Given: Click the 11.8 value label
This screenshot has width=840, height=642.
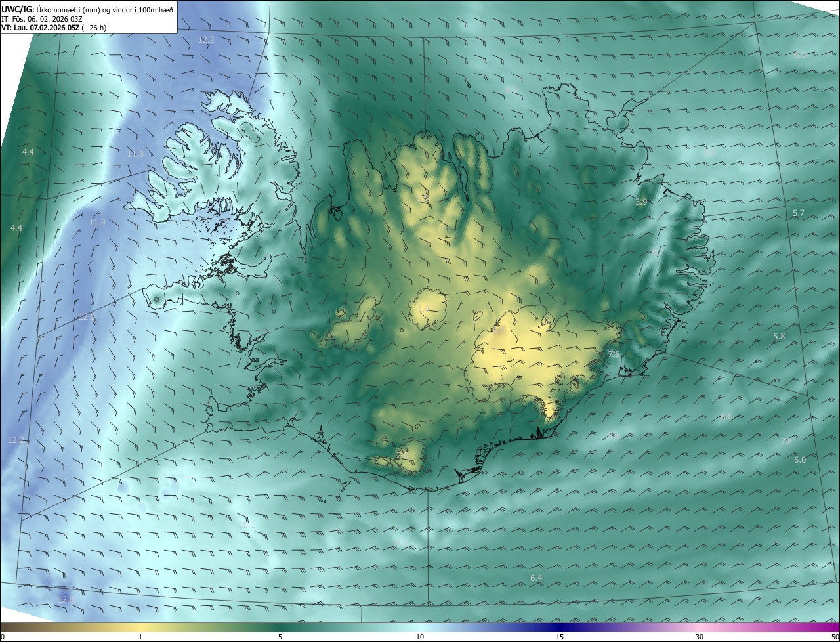Looking at the screenshot, I should 135,154.
